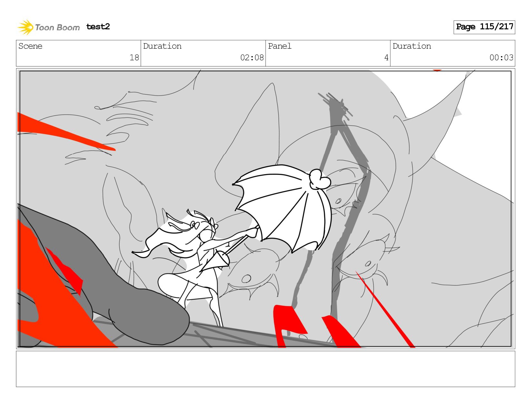This screenshot has height=411, width=532.
Task: Select the 'Scene' header label
Action: coord(30,46)
